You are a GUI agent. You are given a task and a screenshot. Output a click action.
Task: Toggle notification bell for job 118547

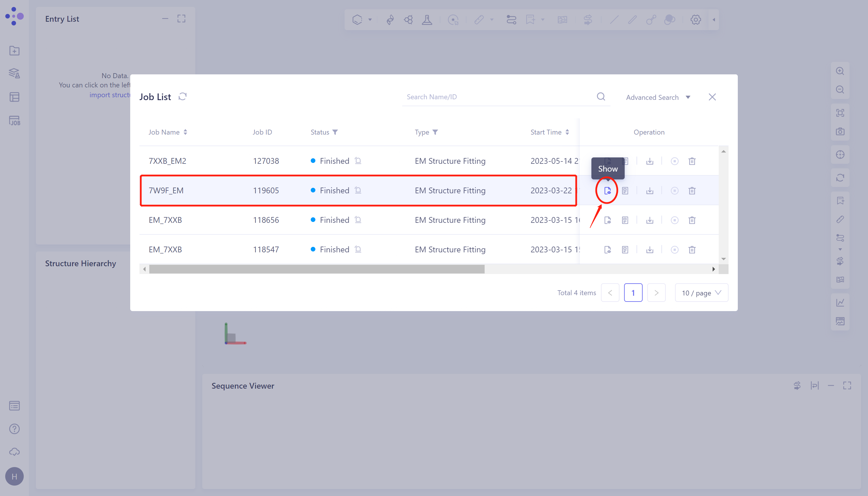358,249
